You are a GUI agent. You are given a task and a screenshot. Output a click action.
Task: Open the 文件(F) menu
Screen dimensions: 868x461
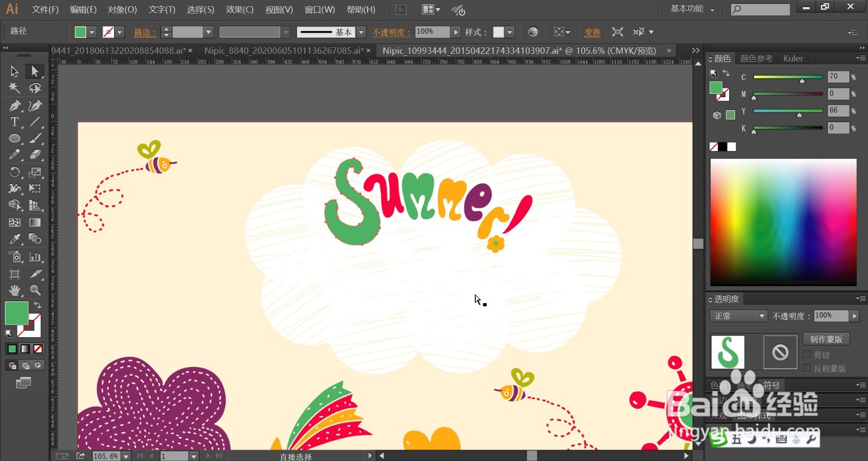(x=45, y=10)
